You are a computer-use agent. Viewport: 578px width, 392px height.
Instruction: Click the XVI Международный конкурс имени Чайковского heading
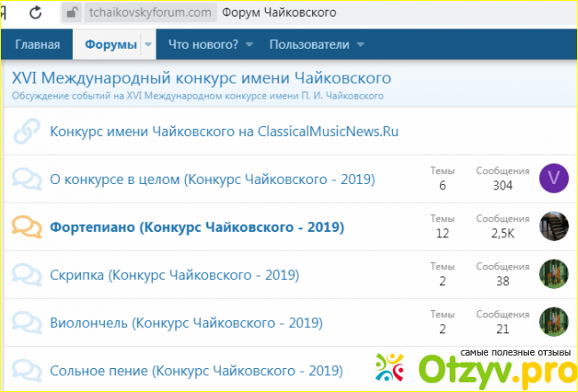(x=201, y=77)
